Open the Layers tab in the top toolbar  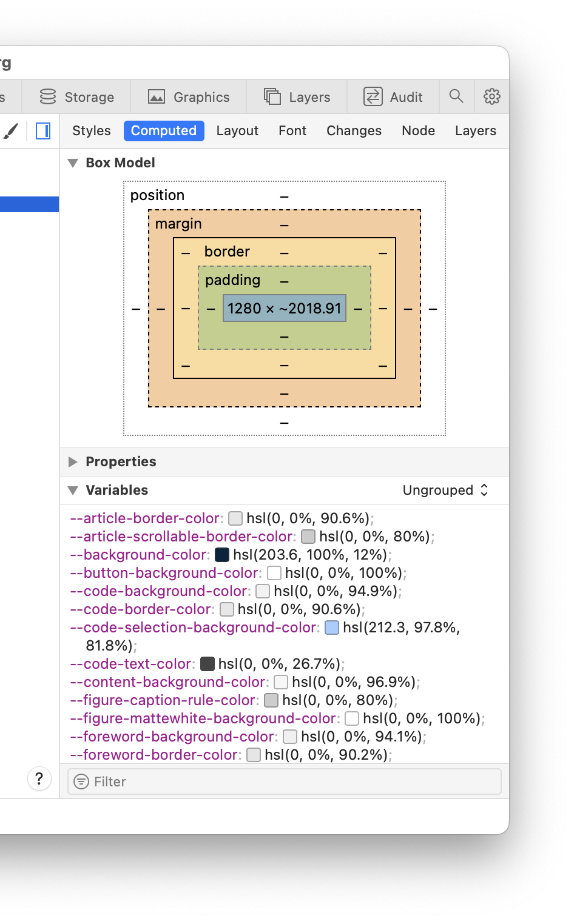[297, 97]
